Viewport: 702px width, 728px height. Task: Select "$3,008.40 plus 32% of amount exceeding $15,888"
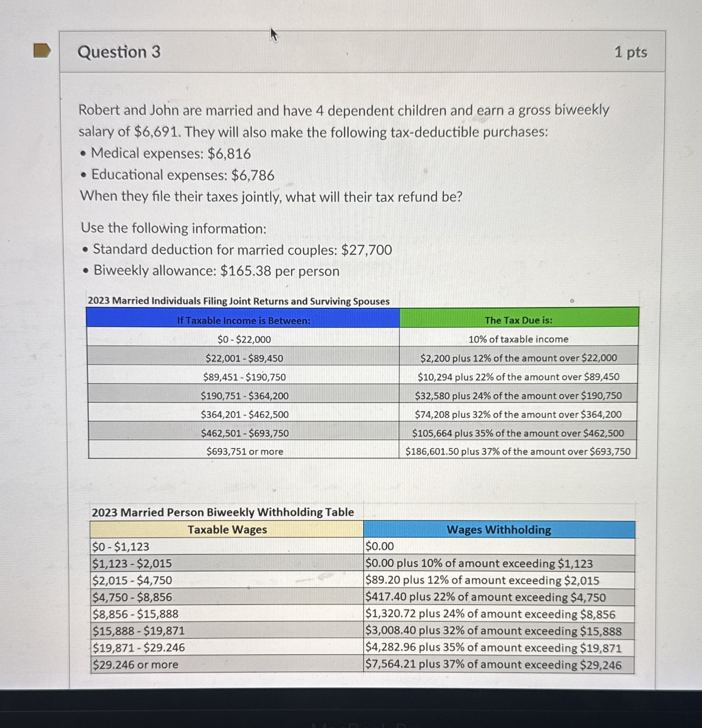click(499, 631)
